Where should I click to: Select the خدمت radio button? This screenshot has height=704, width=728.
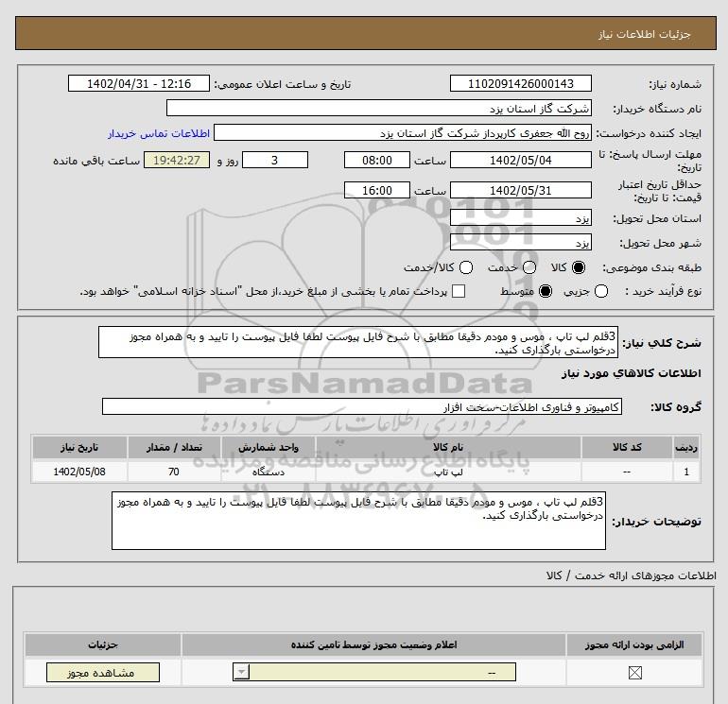[x=529, y=267]
